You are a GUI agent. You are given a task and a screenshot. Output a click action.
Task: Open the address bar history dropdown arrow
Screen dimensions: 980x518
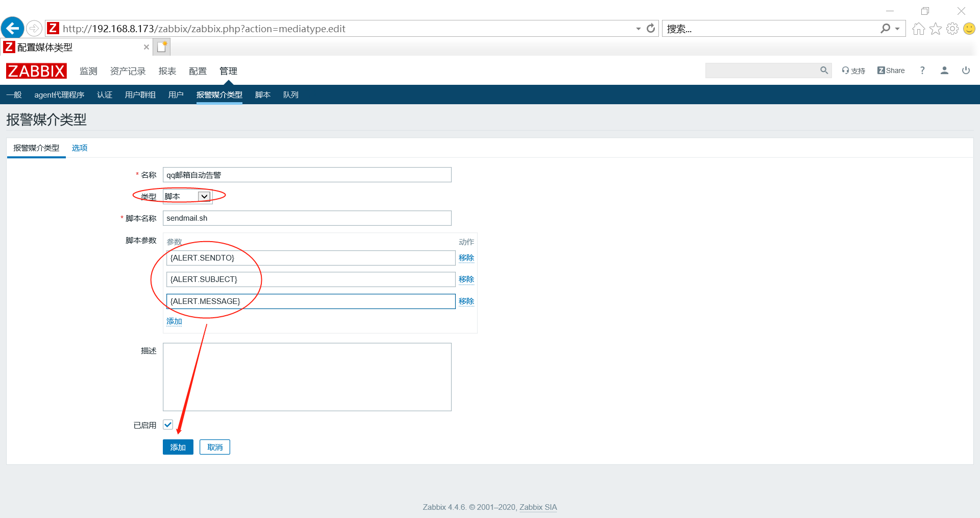click(x=638, y=29)
